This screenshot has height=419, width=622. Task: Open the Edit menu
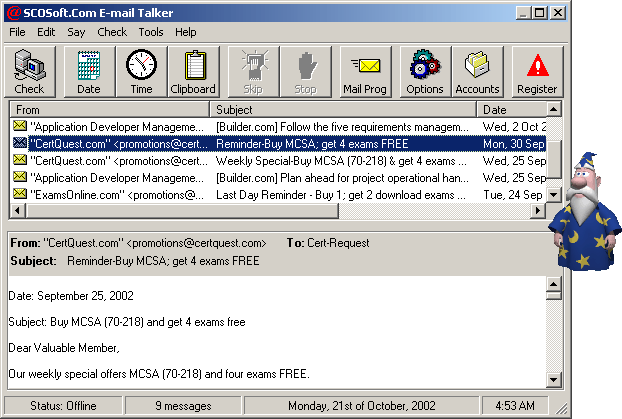click(x=46, y=32)
